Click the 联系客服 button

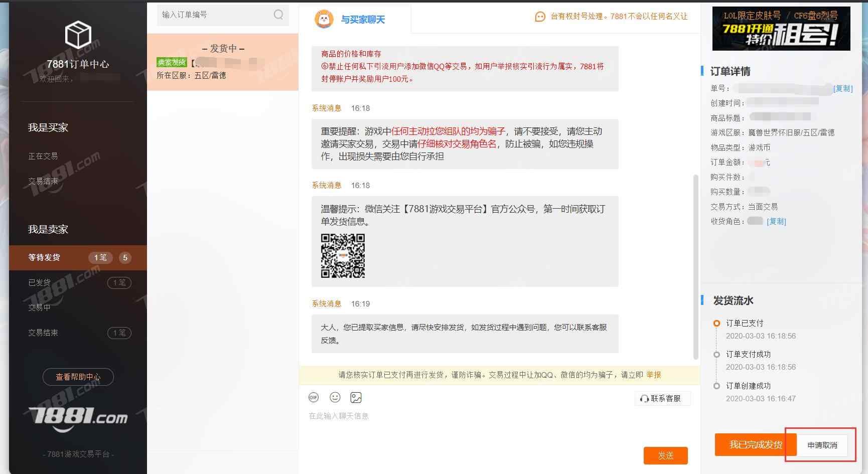(x=662, y=398)
